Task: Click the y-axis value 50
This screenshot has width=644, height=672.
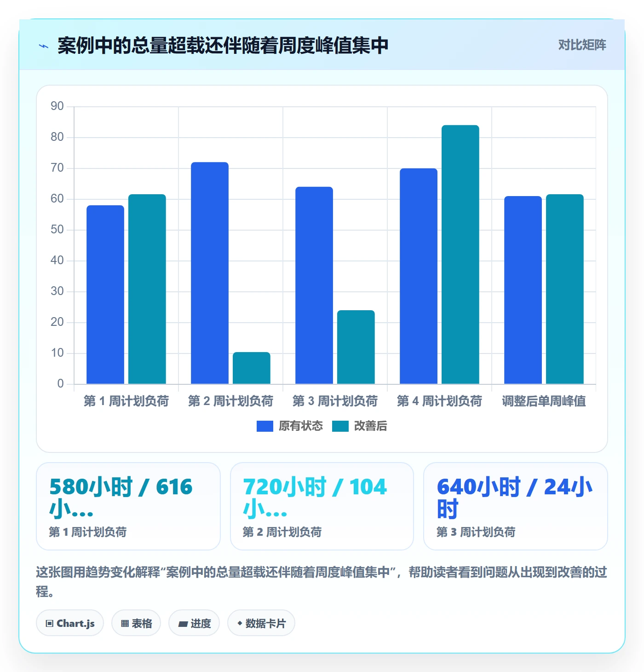Action: (x=57, y=230)
